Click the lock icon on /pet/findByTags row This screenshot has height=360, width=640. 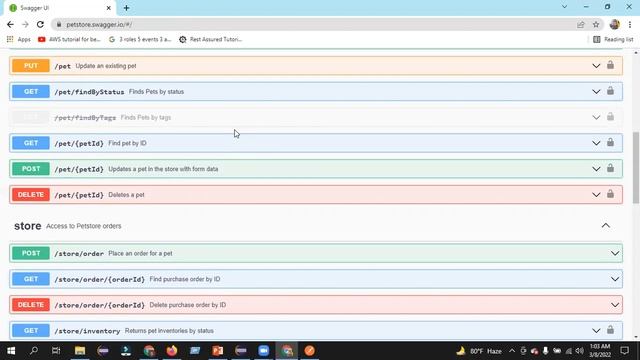tap(610, 117)
